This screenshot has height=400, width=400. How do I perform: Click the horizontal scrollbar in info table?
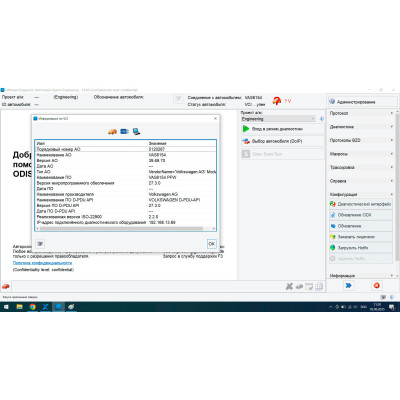pyautogui.click(x=122, y=229)
